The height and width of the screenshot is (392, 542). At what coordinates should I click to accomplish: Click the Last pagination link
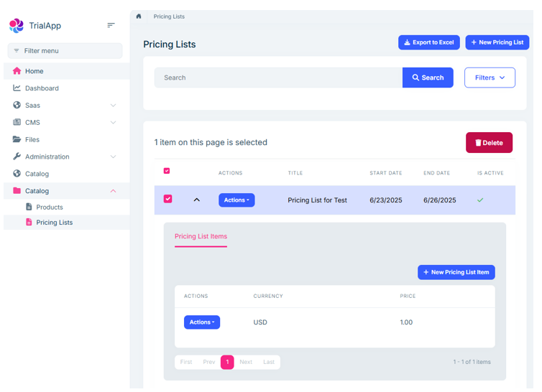(x=269, y=362)
